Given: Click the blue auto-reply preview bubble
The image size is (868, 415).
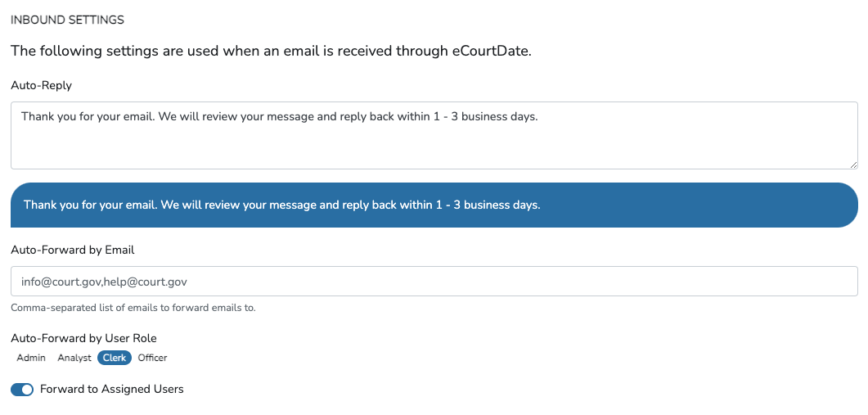Looking at the screenshot, I should click(434, 205).
